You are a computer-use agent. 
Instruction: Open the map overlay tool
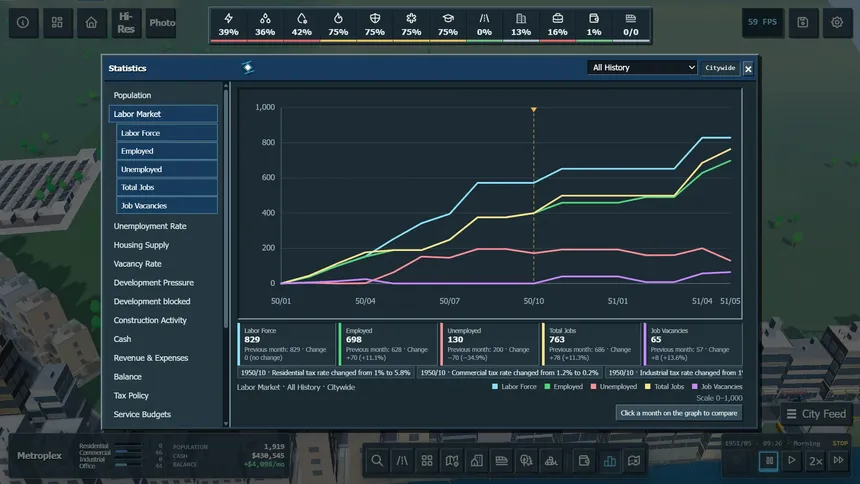click(x=634, y=460)
